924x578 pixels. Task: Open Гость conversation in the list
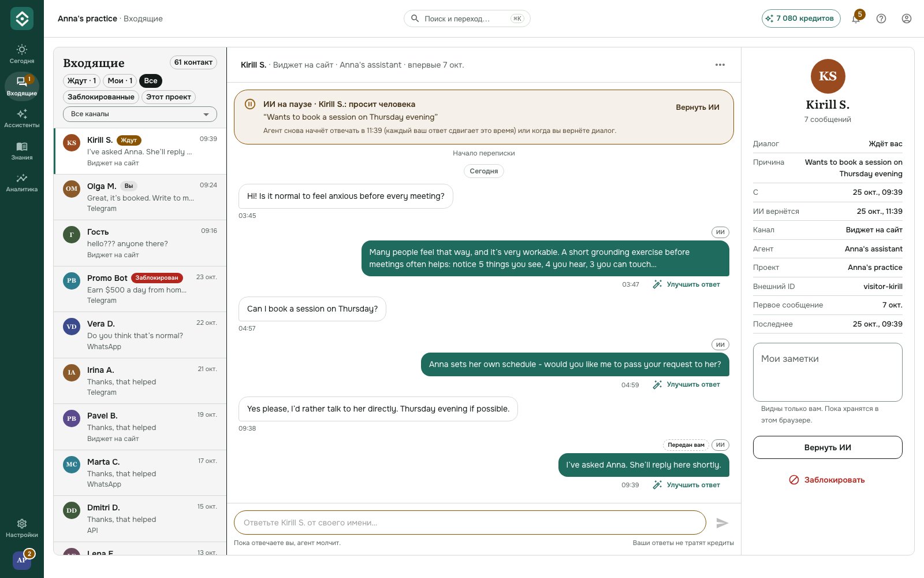click(140, 243)
